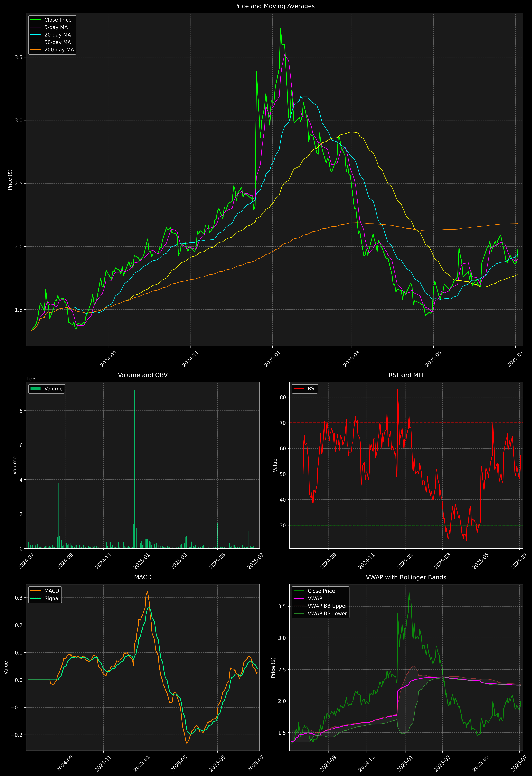Click the 'RSI' legend label
The height and width of the screenshot is (776, 532).
312,389
